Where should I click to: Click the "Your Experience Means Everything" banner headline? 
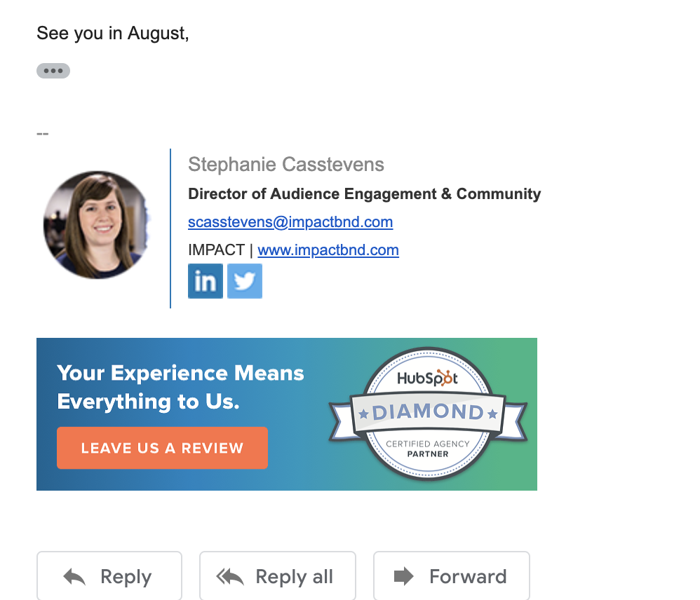(180, 387)
